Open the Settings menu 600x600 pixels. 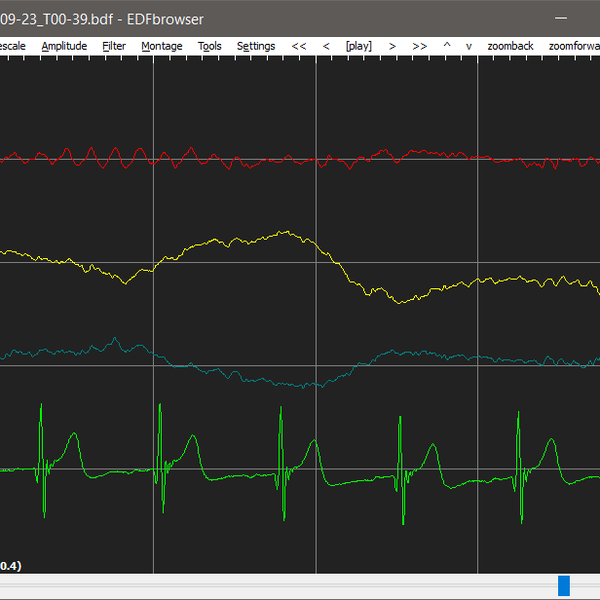tap(256, 46)
